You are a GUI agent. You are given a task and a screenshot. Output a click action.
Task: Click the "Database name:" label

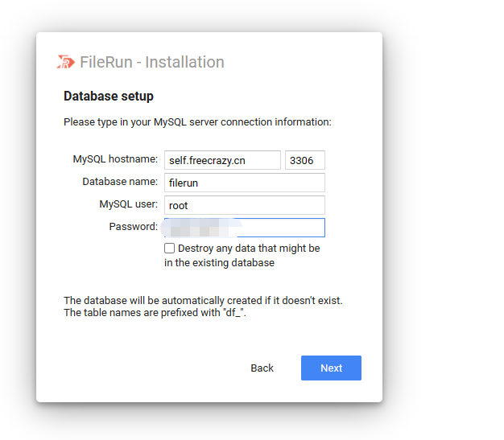(x=120, y=182)
